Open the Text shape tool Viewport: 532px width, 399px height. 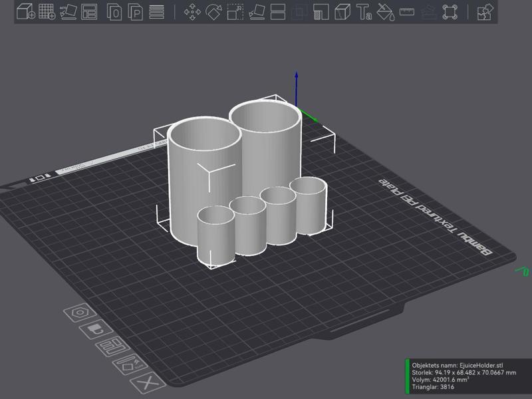[x=364, y=11]
